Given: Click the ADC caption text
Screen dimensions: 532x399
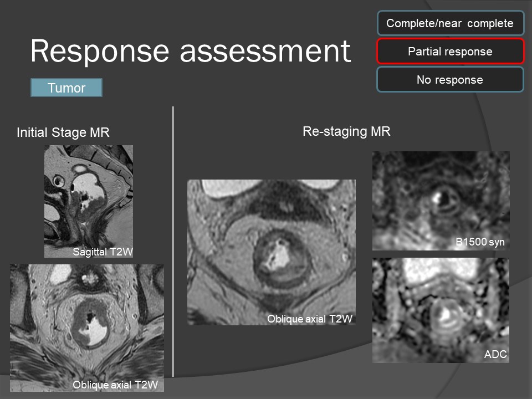Looking at the screenshot, I should [495, 354].
